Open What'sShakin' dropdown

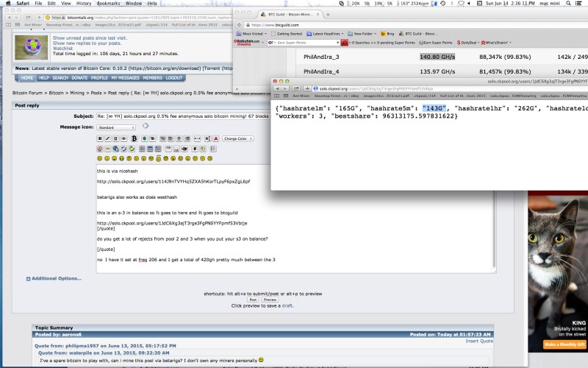(x=495, y=43)
